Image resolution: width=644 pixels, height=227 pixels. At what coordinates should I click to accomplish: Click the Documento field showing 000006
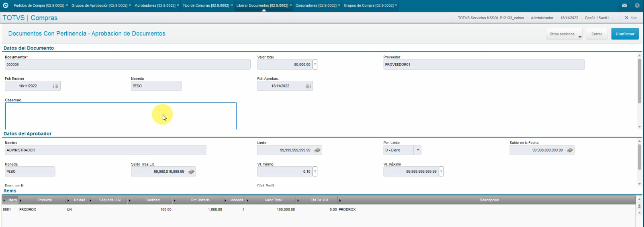pyautogui.click(x=127, y=64)
